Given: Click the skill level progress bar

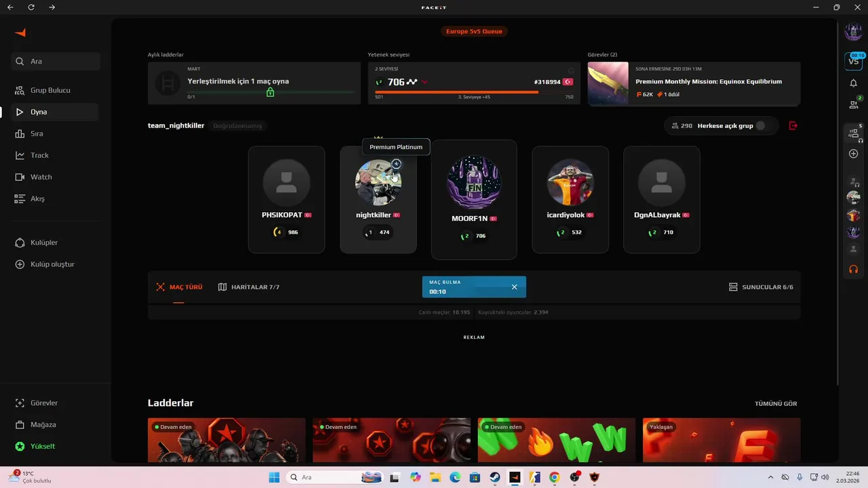Looking at the screenshot, I should [474, 91].
